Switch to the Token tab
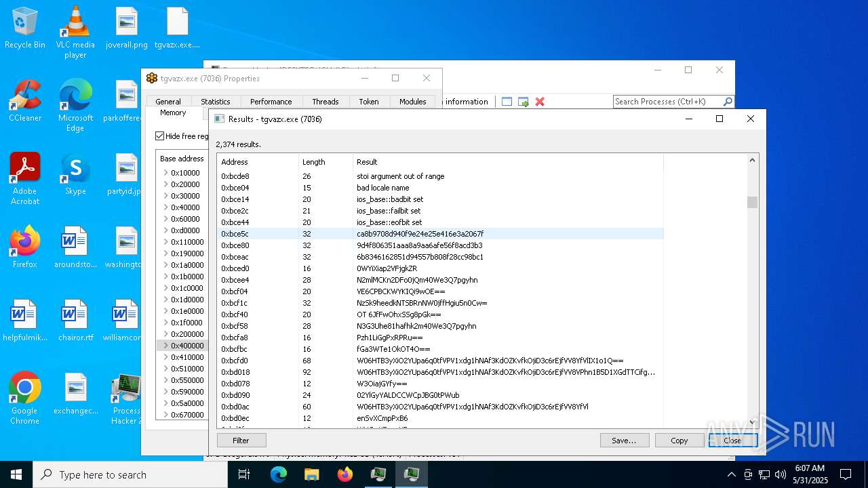The height and width of the screenshot is (488, 868). tap(369, 102)
